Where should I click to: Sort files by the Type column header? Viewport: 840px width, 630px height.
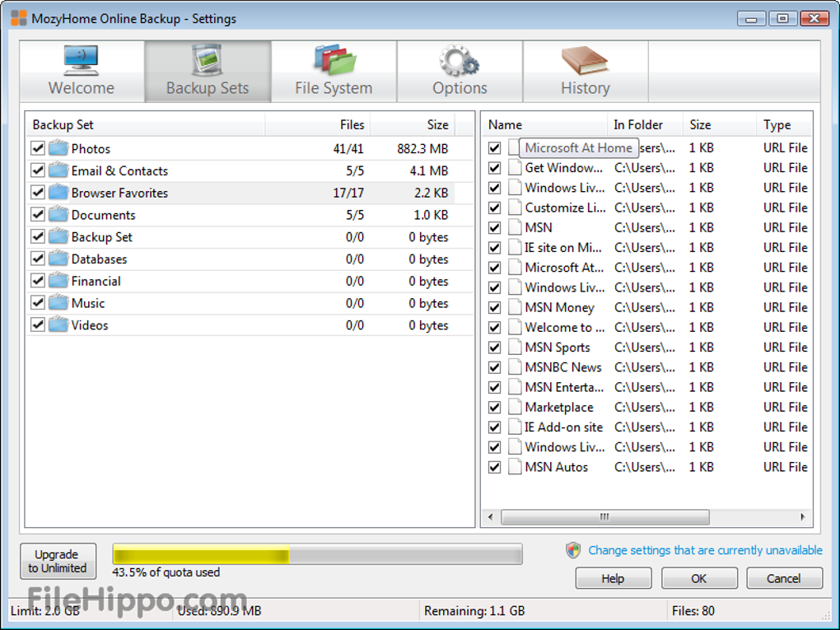pos(784,125)
